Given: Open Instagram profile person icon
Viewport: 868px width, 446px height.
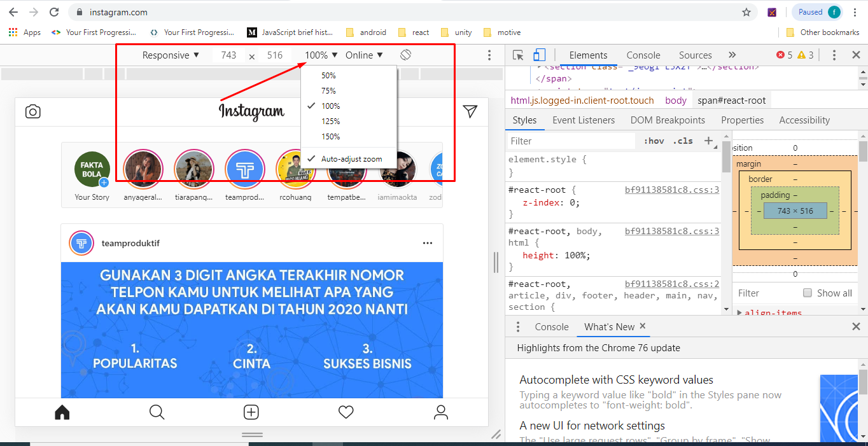Looking at the screenshot, I should click(x=441, y=412).
